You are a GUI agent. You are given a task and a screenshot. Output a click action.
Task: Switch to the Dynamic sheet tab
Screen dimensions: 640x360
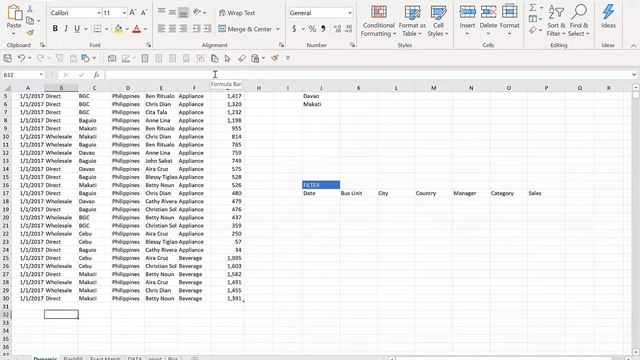pos(45,358)
